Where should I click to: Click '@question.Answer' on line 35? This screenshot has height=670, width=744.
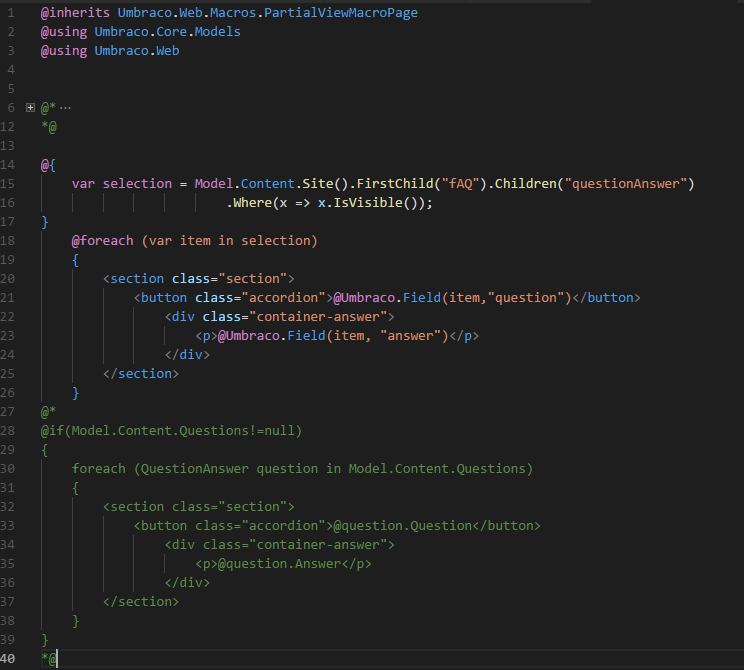(279, 563)
